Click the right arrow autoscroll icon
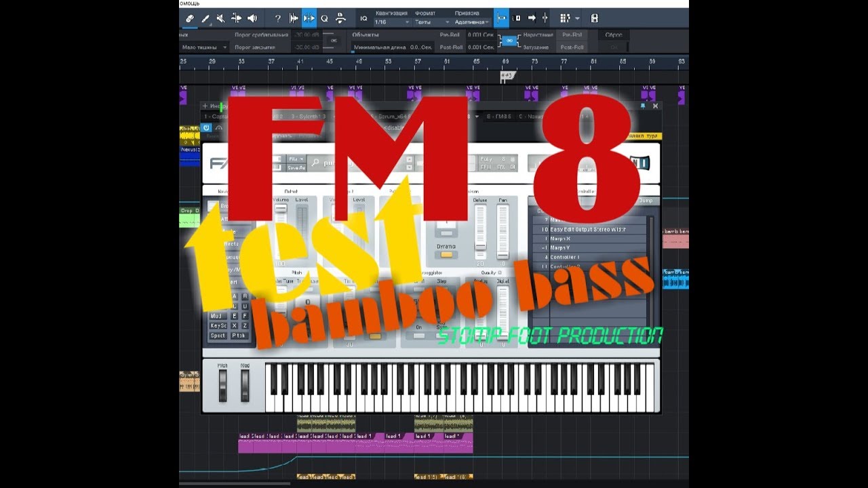This screenshot has width=868, height=488. (x=532, y=18)
